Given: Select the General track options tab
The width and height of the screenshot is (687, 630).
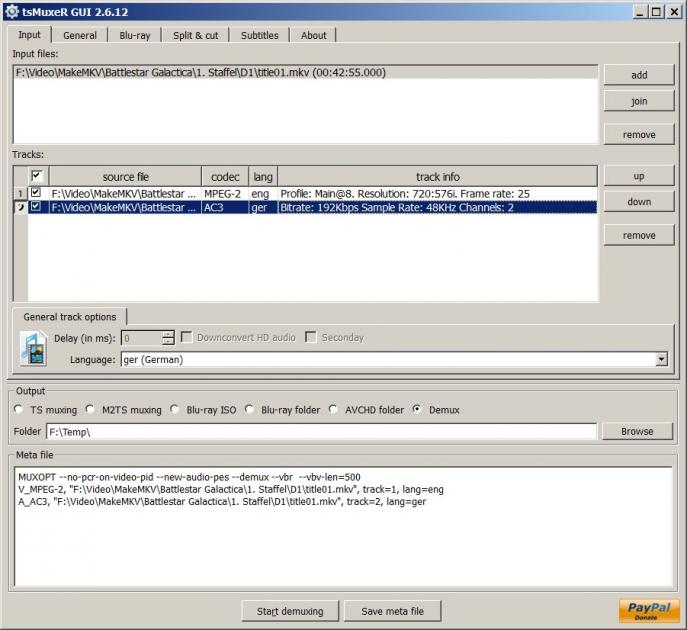Looking at the screenshot, I should [70, 317].
